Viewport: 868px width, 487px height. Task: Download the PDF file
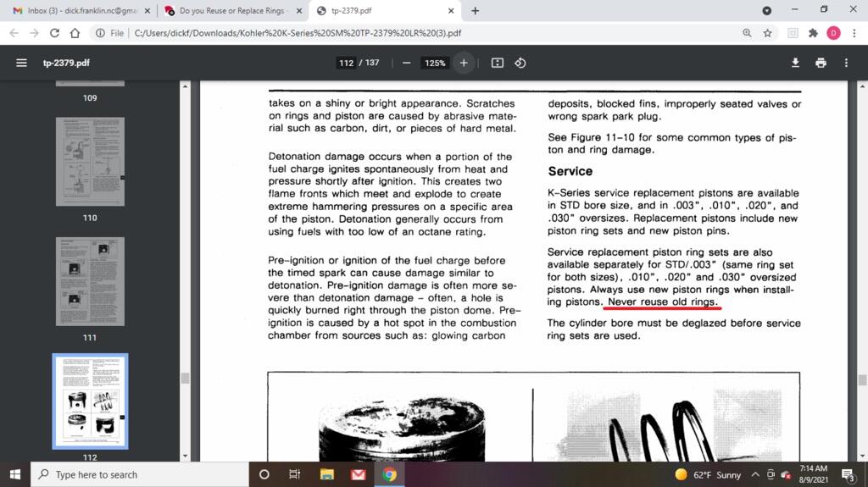[x=795, y=63]
